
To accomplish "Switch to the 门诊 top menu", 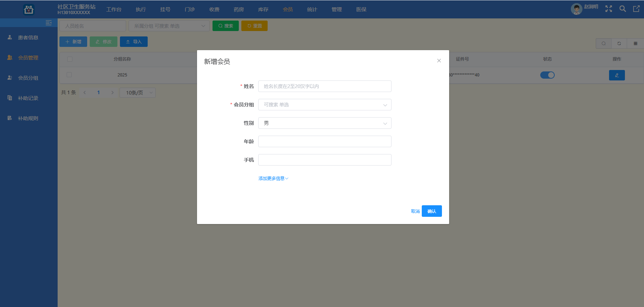I will [x=190, y=9].
